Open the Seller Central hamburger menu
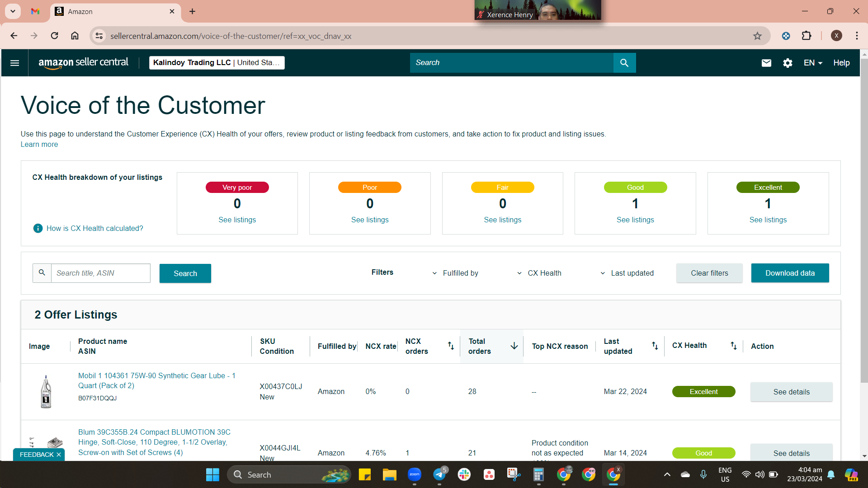The width and height of the screenshot is (868, 488). click(x=14, y=63)
